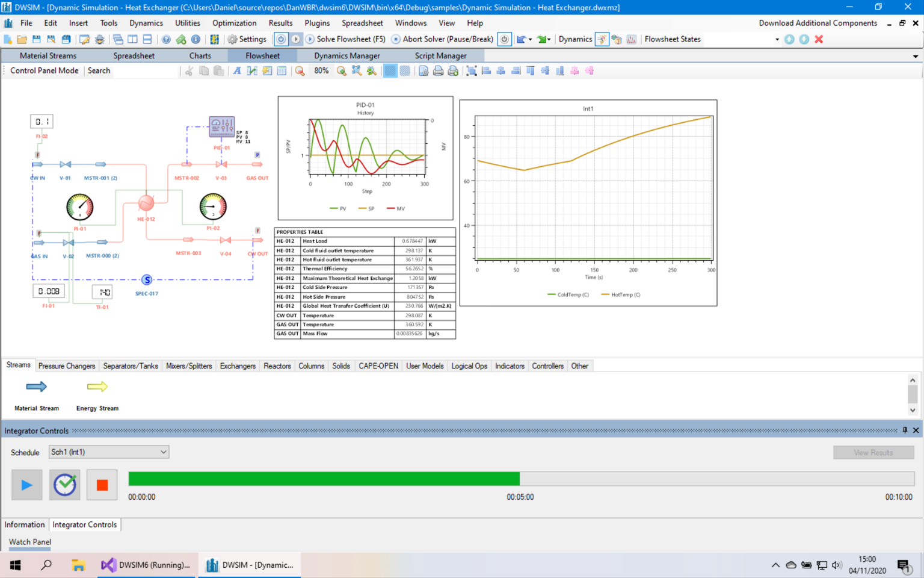
Task: Click the green integrator progress bar
Action: pos(324,479)
